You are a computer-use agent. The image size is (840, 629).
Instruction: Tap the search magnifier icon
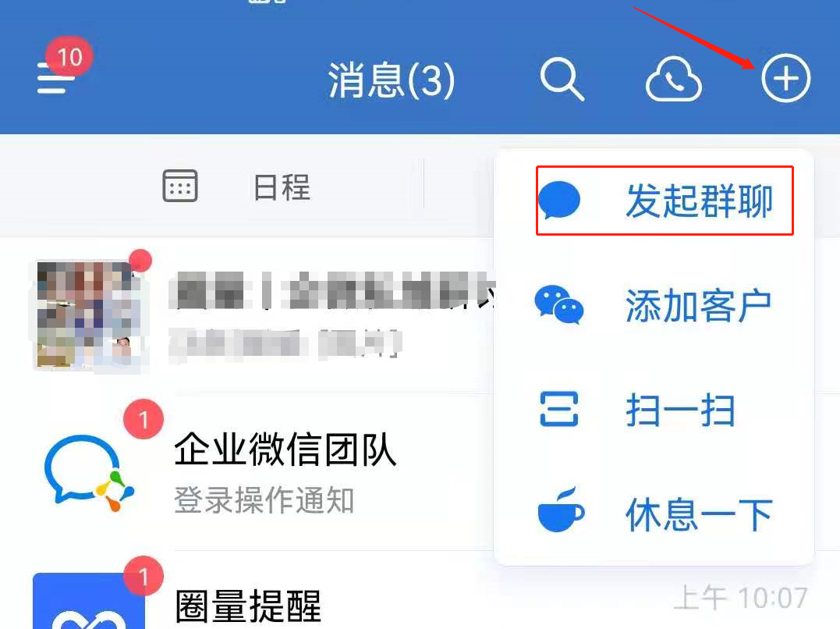click(562, 80)
